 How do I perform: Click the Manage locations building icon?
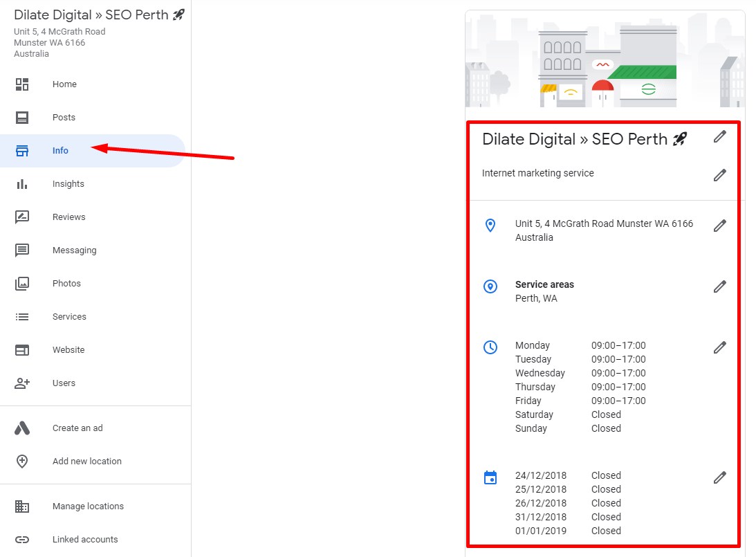tap(22, 506)
